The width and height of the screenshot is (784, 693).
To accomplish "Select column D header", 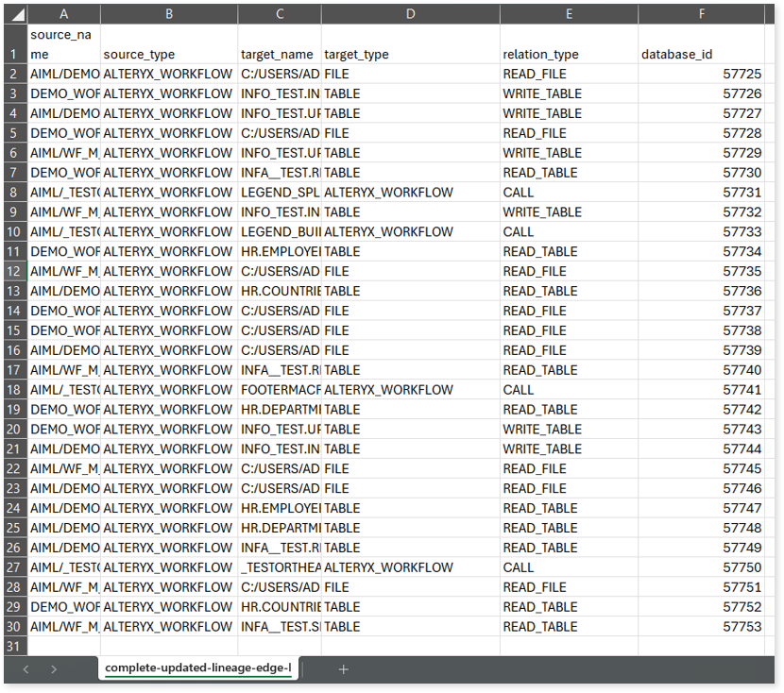I will point(411,14).
